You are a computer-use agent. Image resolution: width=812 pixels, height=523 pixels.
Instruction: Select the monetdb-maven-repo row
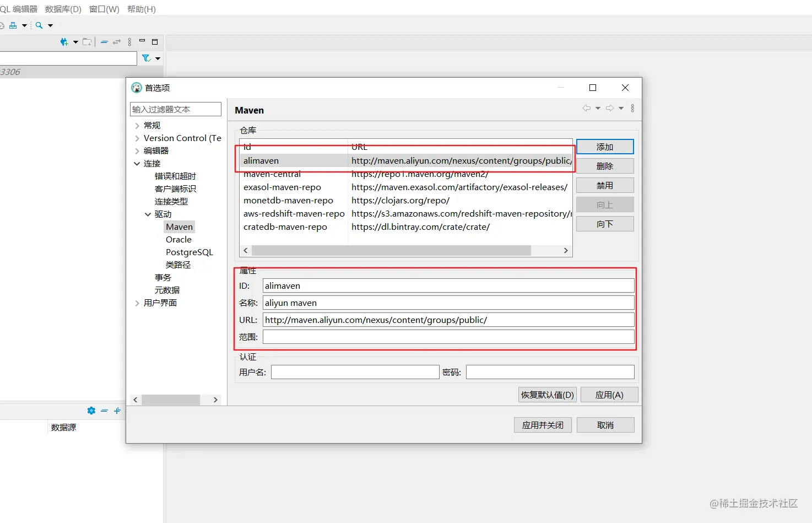point(406,201)
